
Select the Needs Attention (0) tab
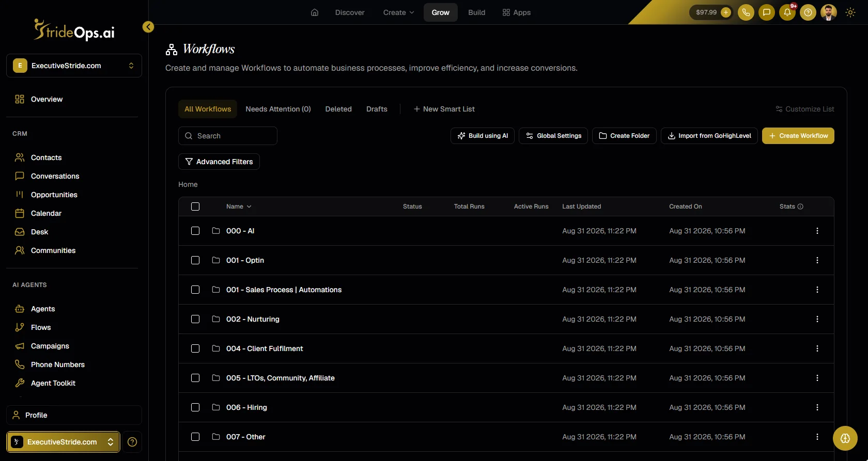pyautogui.click(x=278, y=109)
